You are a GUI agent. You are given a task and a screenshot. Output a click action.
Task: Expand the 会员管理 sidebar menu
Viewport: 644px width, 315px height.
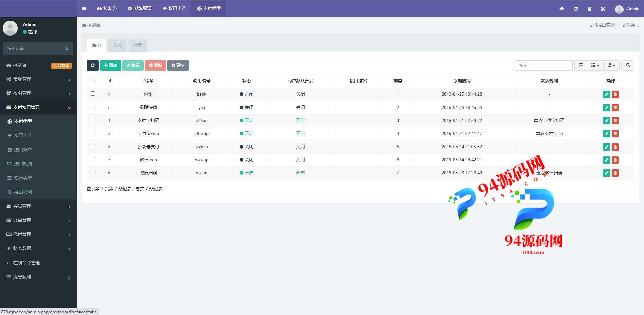pos(38,206)
